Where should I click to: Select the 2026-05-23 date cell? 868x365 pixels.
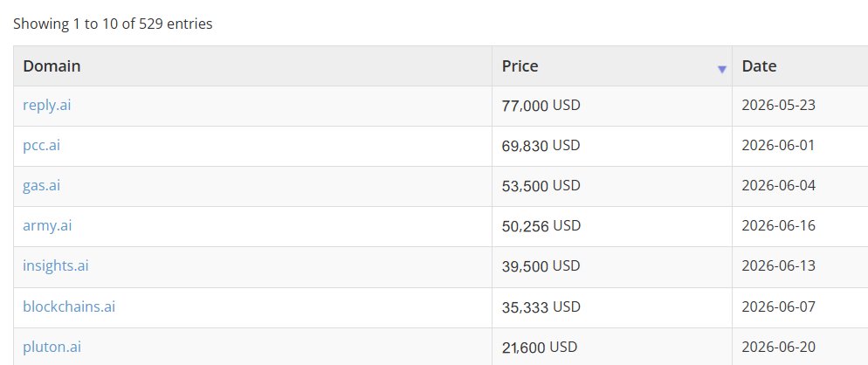click(x=800, y=106)
